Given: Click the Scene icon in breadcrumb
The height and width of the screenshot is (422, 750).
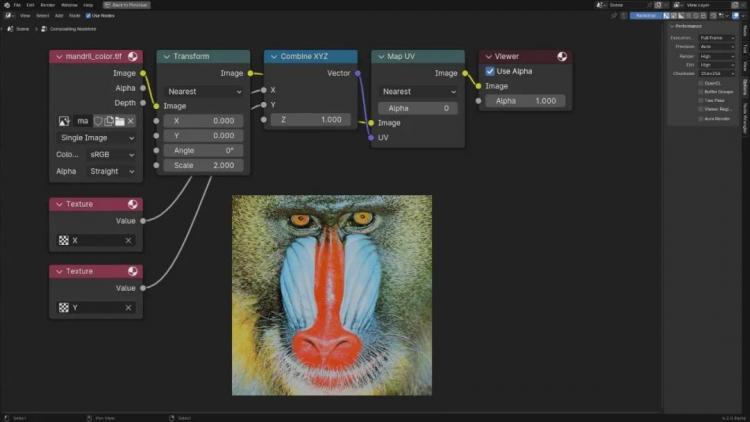Looking at the screenshot, I should click(10, 29).
